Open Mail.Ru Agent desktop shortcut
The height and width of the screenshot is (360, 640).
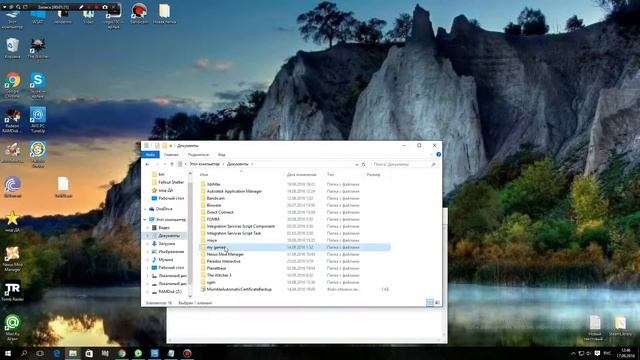click(12, 327)
